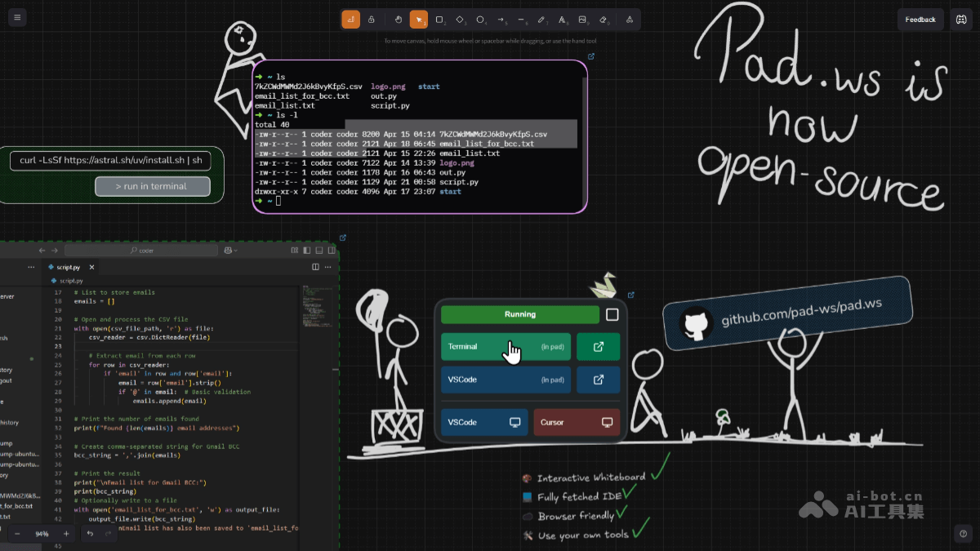Select the Text tool
This screenshot has width=980, height=551.
pyautogui.click(x=562, y=19)
